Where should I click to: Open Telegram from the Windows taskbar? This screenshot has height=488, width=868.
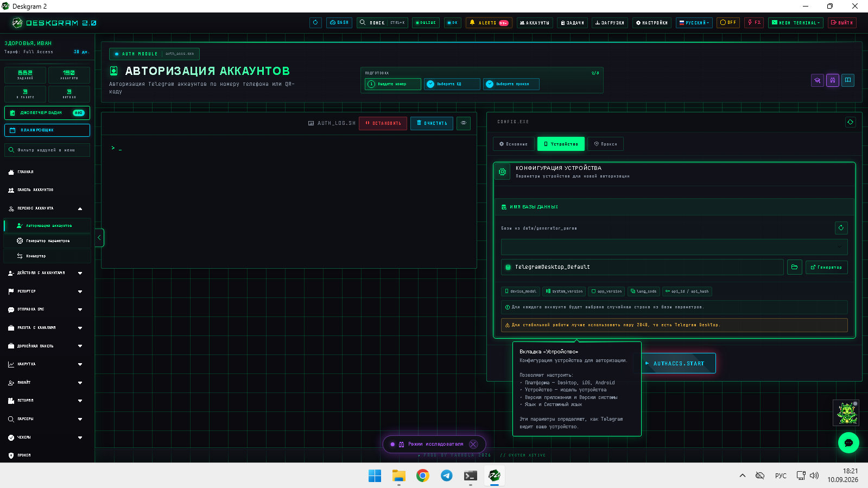coord(446,476)
